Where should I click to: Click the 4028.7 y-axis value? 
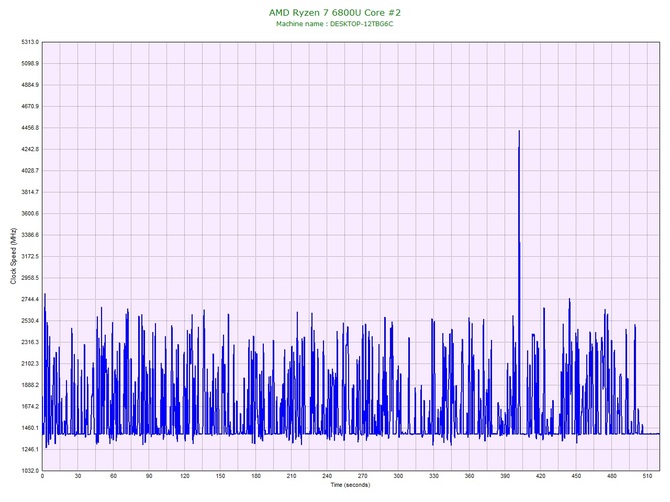point(30,170)
